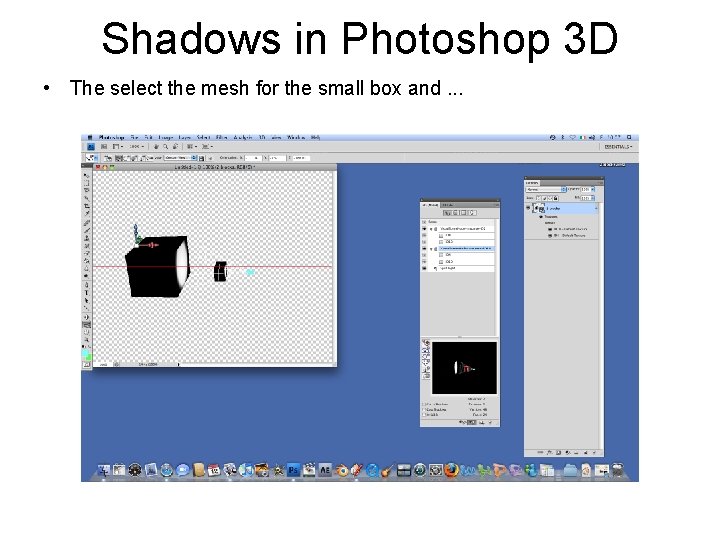The image size is (720, 540).
Task: Select the 3D layer thumbnail in Layers panel
Action: (x=539, y=208)
